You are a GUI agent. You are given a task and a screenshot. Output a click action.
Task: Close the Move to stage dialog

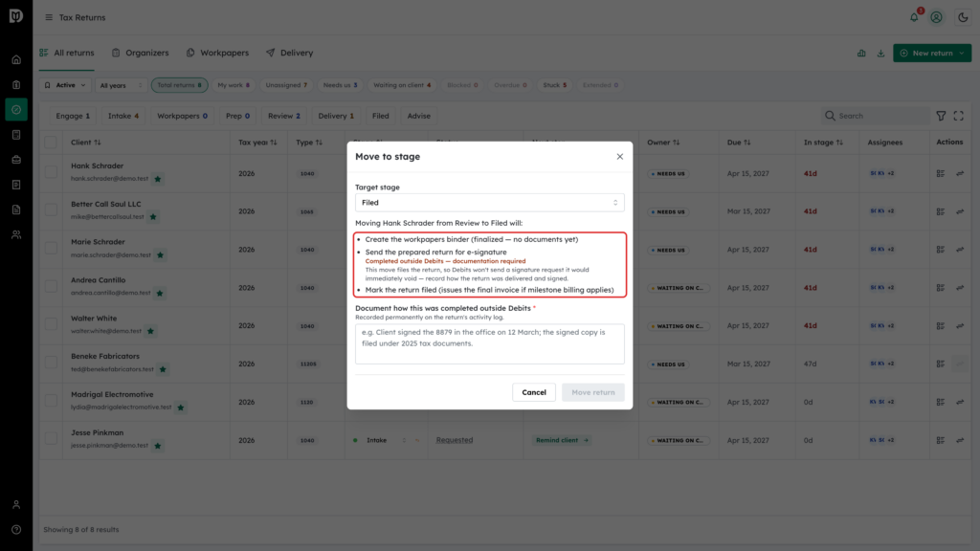tap(620, 157)
